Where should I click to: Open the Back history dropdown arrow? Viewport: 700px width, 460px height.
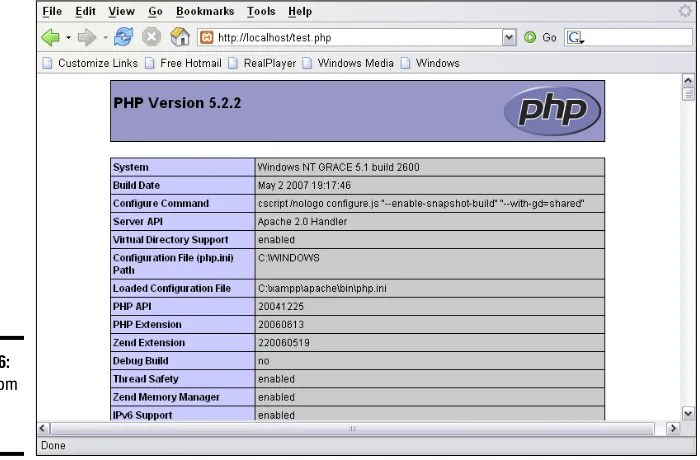[68, 38]
